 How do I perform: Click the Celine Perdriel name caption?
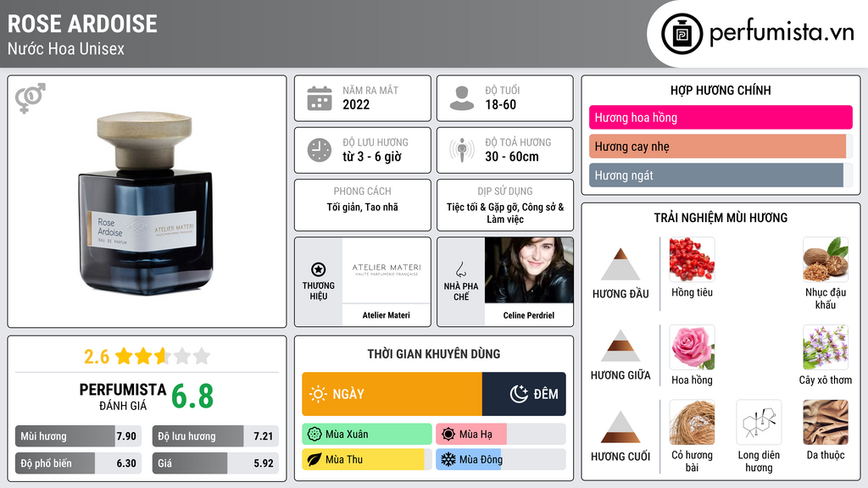[x=529, y=315]
